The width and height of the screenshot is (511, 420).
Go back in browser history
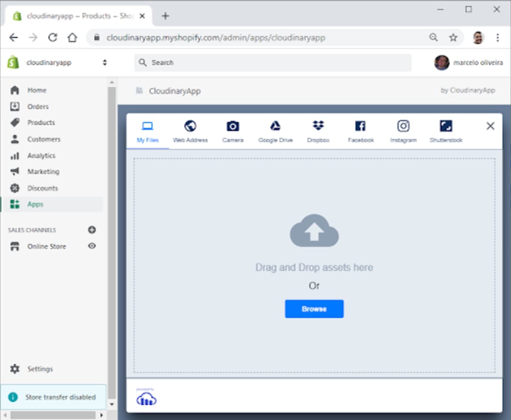[x=14, y=37]
